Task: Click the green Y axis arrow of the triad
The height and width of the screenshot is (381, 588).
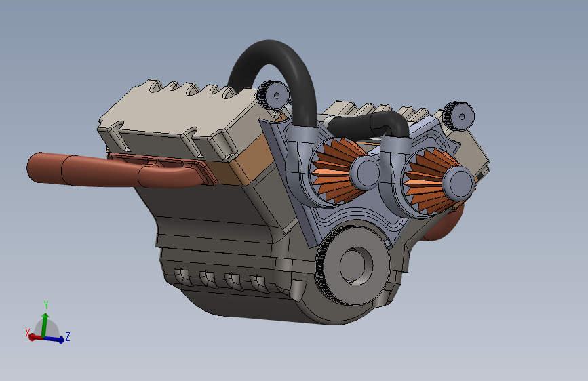Action: click(45, 324)
